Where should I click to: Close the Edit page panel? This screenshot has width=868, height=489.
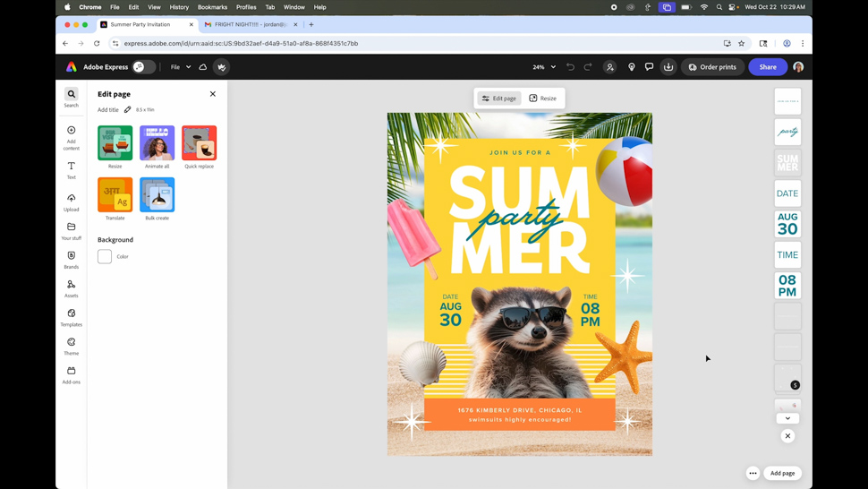213,94
